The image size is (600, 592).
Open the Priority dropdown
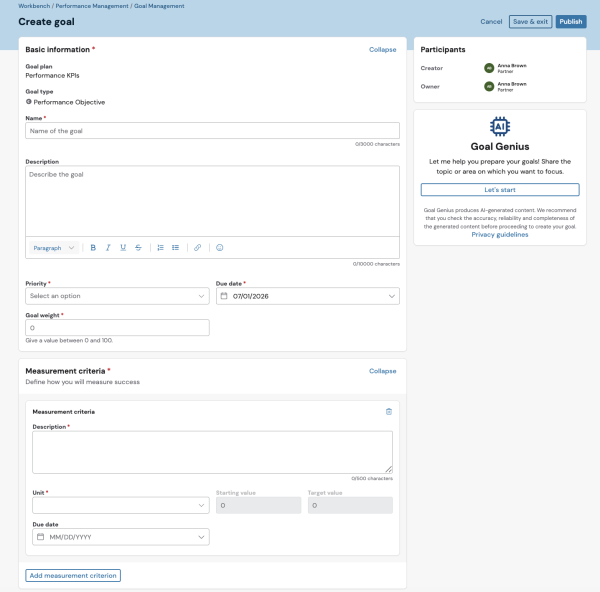[117, 296]
